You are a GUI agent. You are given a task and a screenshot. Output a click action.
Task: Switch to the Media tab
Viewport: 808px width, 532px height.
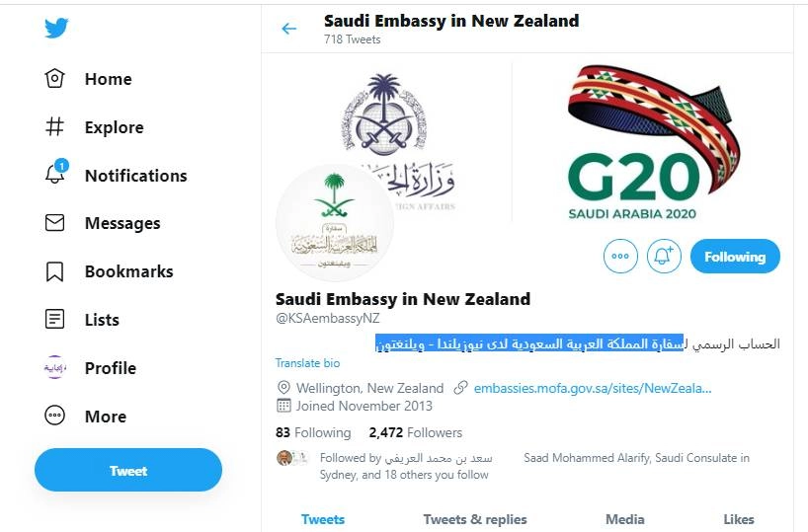(624, 519)
